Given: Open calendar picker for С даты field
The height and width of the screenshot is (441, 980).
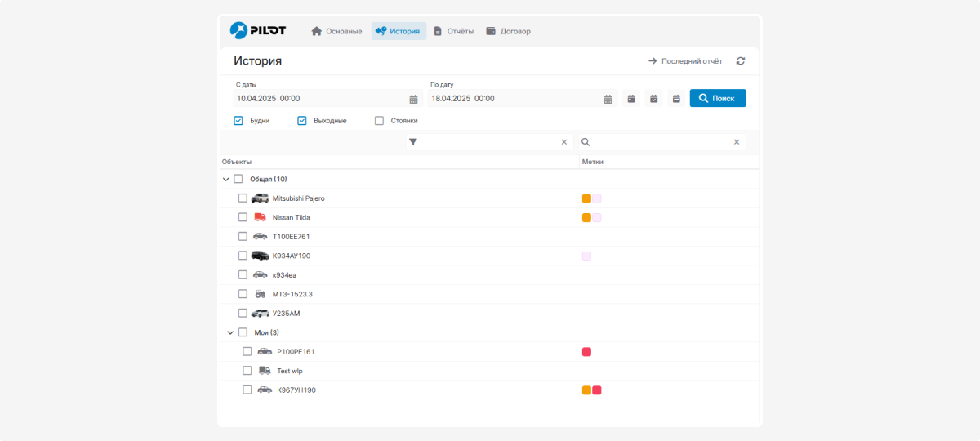Looking at the screenshot, I should 413,99.
